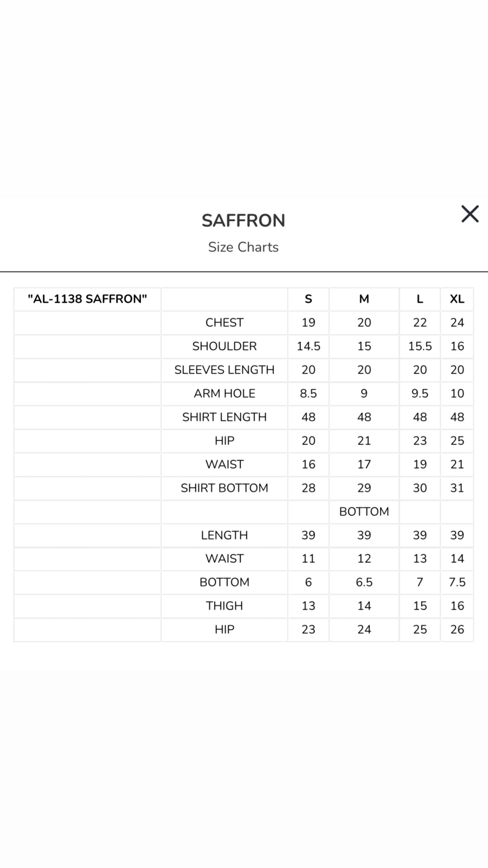The height and width of the screenshot is (868, 488).
Task: Select the ARM HOLE measurement label
Action: [224, 393]
